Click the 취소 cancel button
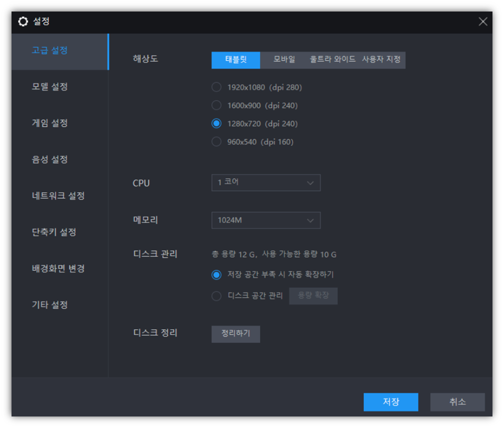Image resolution: width=504 pixels, height=428 pixels. (x=457, y=402)
